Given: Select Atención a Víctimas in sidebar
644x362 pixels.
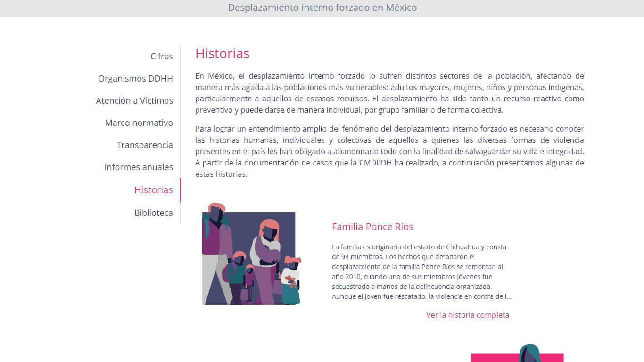Looking at the screenshot, I should (134, 100).
